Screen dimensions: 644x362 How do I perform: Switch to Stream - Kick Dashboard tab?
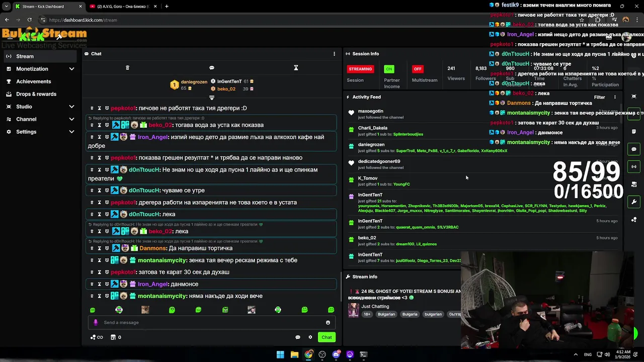48,7
